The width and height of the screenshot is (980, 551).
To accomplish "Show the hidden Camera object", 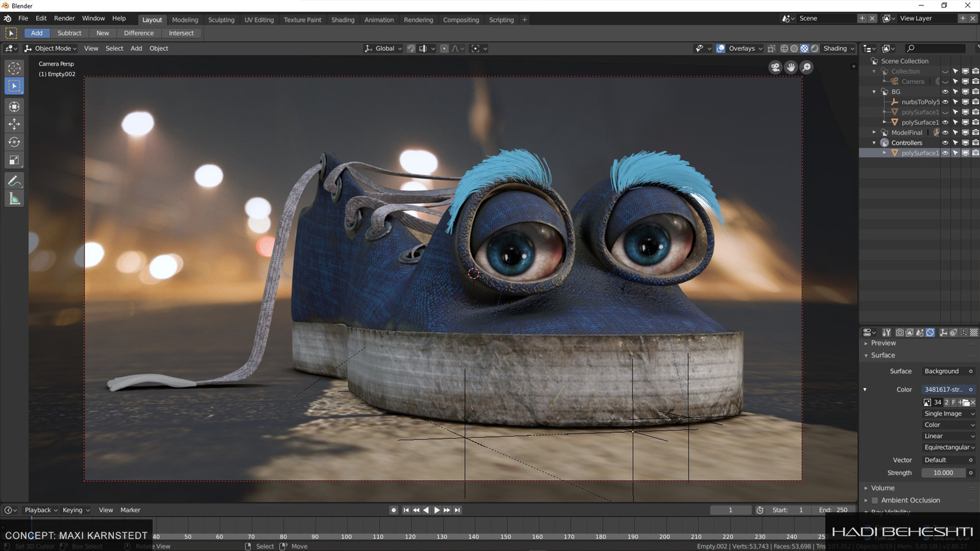I will pyautogui.click(x=945, y=81).
